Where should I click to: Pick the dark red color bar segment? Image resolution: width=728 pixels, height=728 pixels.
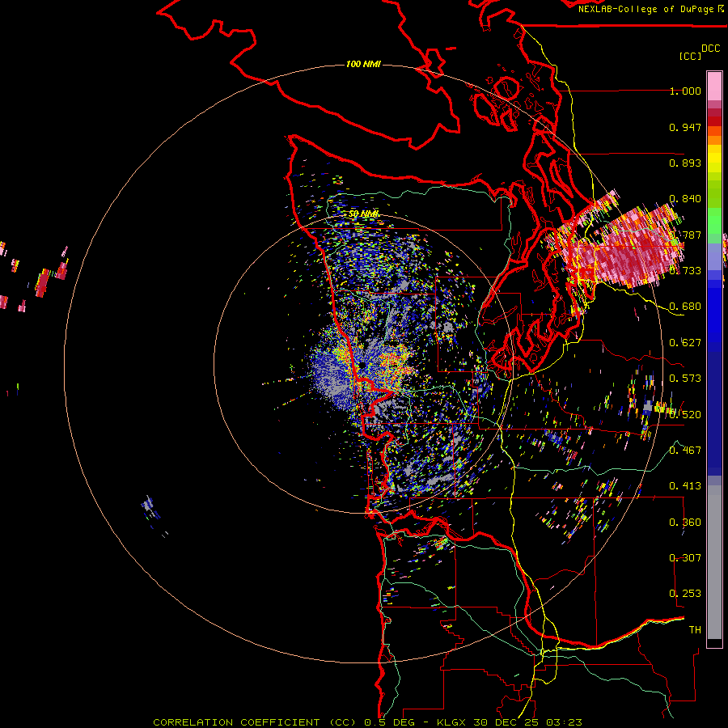click(x=714, y=121)
